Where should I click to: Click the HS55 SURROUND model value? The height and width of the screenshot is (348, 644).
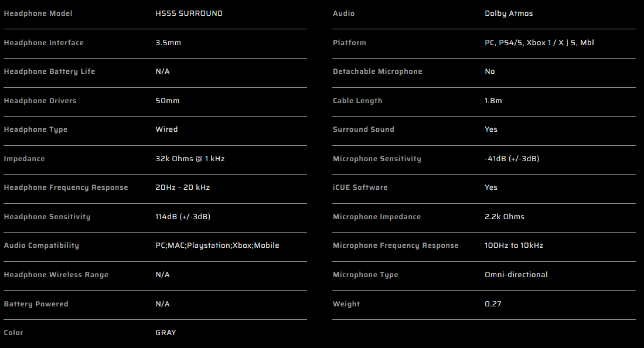[189, 13]
